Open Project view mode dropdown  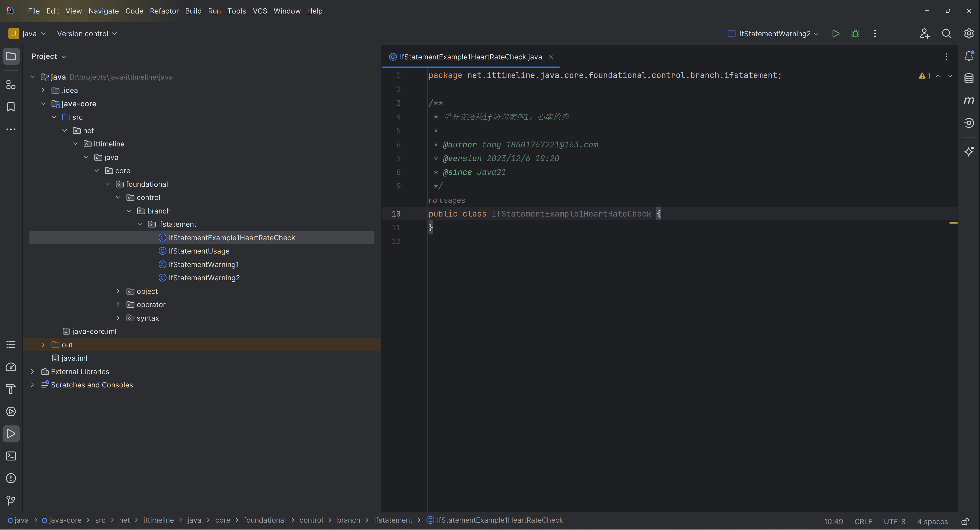click(49, 56)
